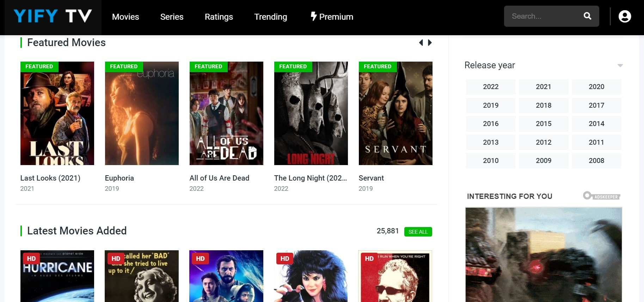Filter by release year 2008
Image resolution: width=644 pixels, height=302 pixels.
[596, 161]
